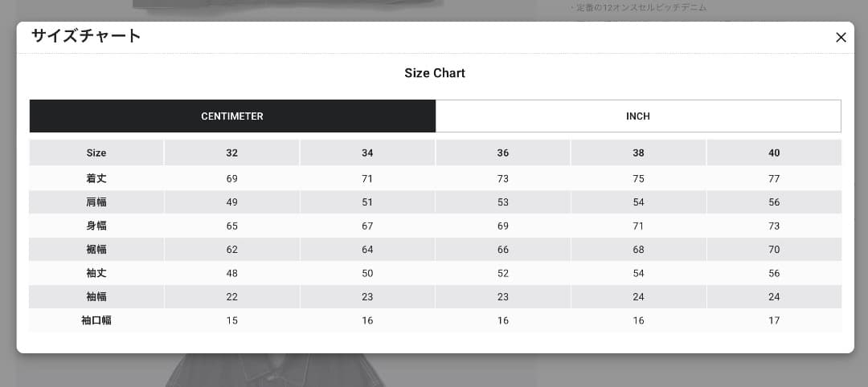Click the Size 40 column header
The height and width of the screenshot is (387, 868).
click(774, 153)
